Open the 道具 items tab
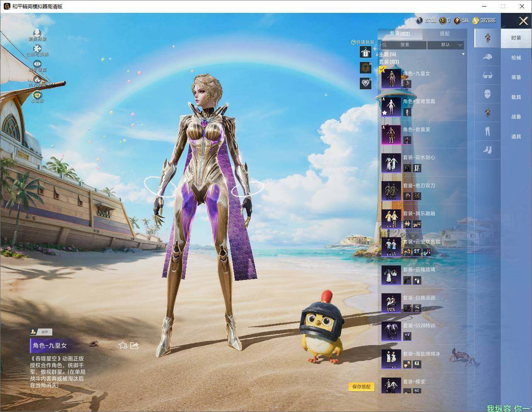The image size is (532, 412). click(516, 137)
